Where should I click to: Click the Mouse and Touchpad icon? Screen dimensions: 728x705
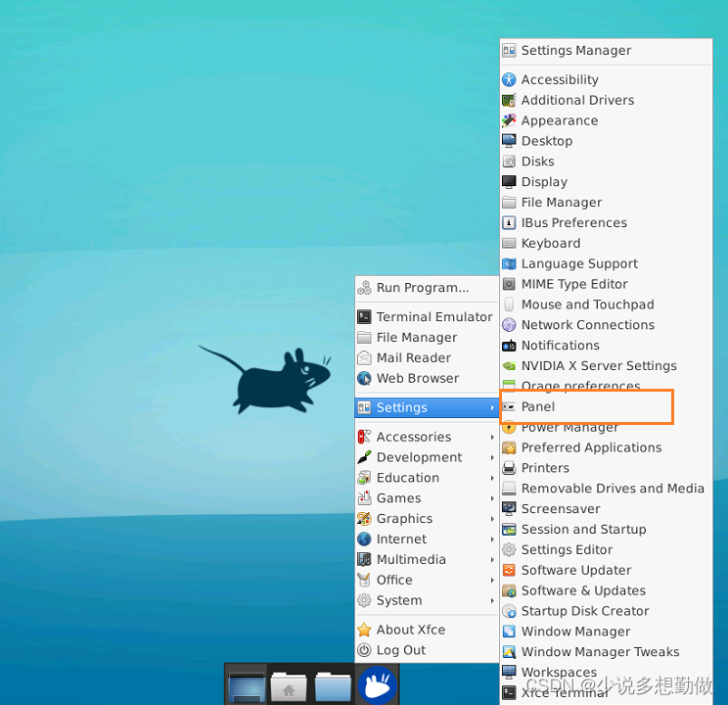509,305
